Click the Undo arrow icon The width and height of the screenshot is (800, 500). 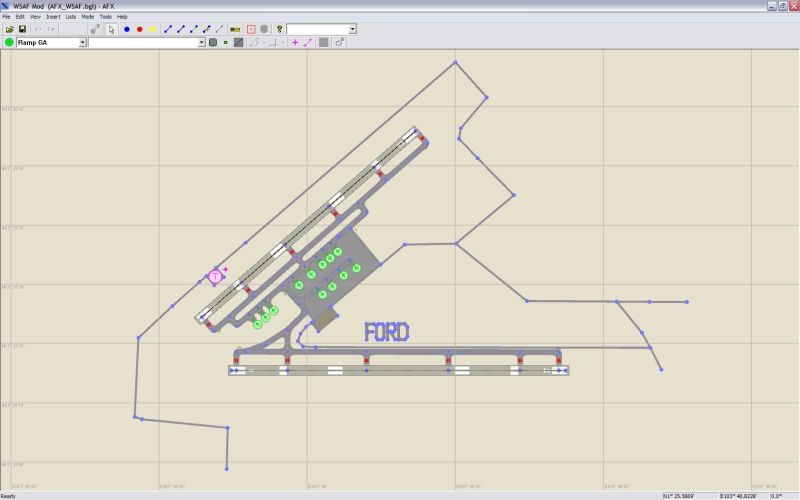point(38,29)
